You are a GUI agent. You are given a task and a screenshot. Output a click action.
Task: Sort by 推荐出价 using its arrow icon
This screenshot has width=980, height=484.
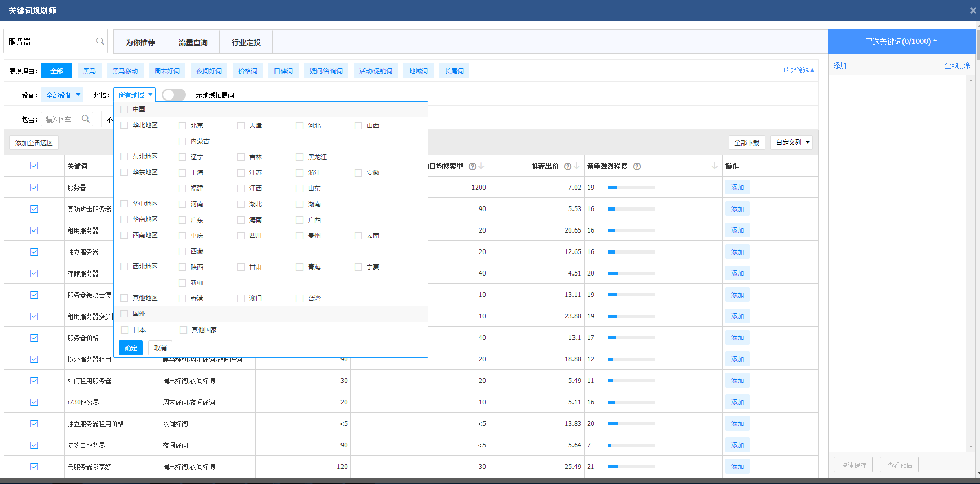coord(577,166)
